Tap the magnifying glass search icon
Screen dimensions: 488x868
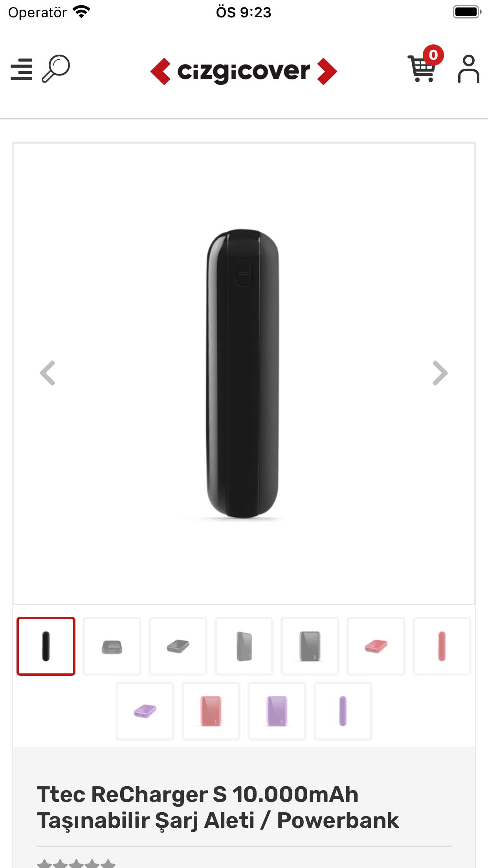tap(56, 69)
